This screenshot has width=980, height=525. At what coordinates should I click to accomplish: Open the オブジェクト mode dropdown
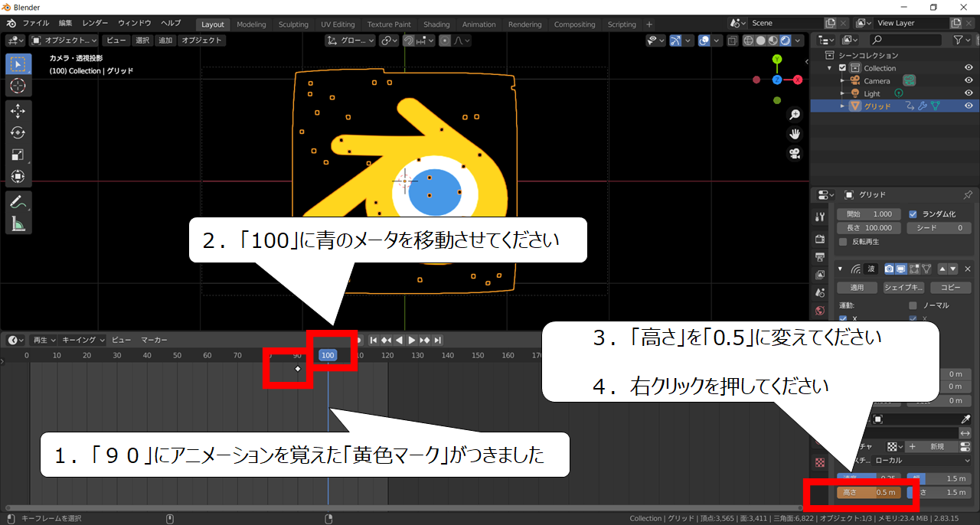click(x=65, y=41)
